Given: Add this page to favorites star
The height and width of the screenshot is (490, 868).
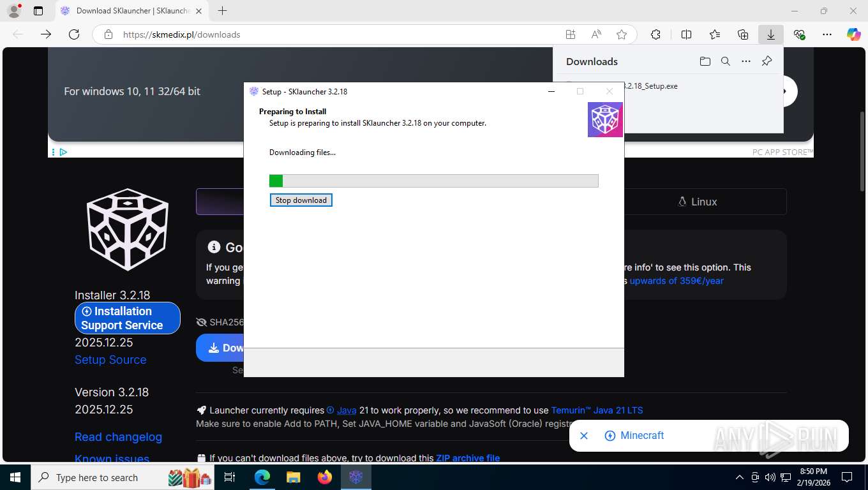Looking at the screenshot, I should coord(622,34).
